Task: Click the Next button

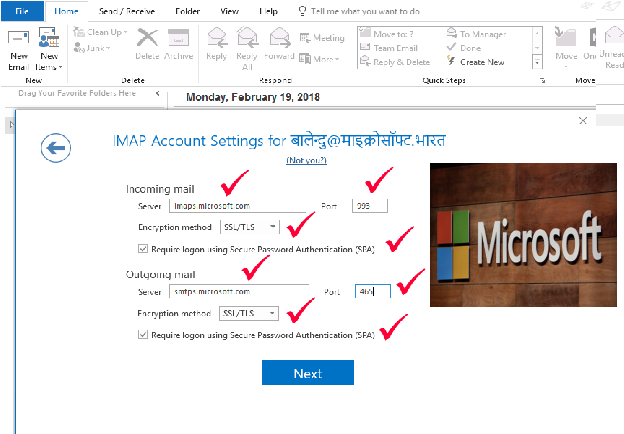Action: [x=308, y=373]
